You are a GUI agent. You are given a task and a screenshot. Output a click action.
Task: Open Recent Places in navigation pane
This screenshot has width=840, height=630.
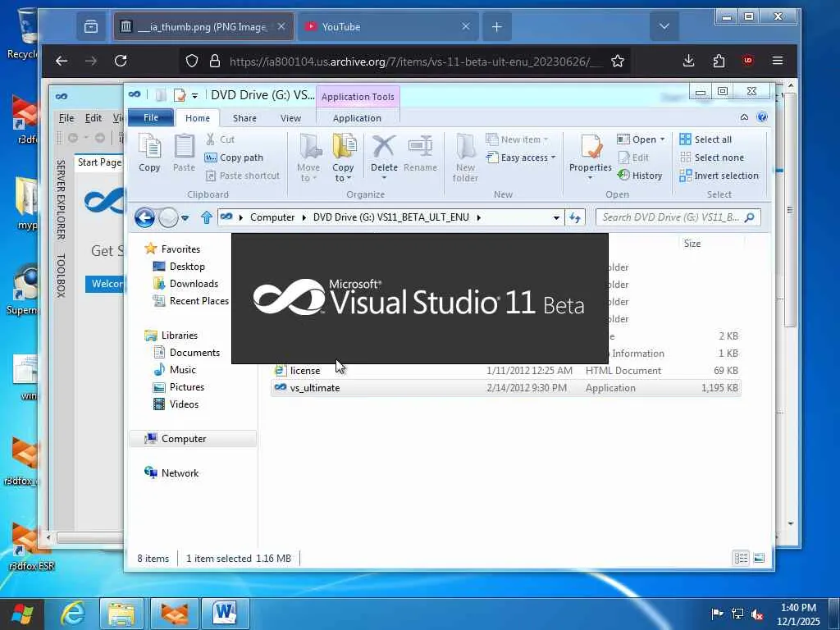[x=190, y=301]
